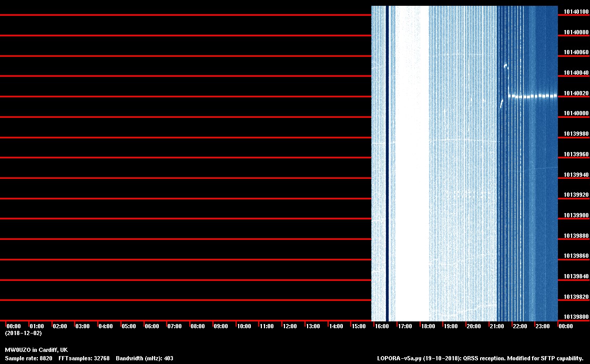The width and height of the screenshot is (590, 364).
Task: Click the 12:00 time label
Action: 290,327
